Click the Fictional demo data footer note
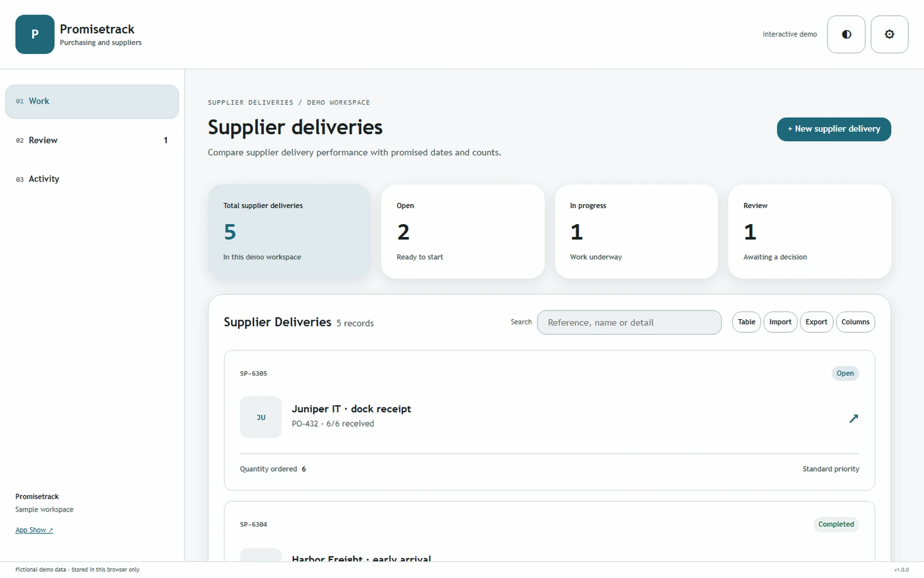 click(77, 569)
